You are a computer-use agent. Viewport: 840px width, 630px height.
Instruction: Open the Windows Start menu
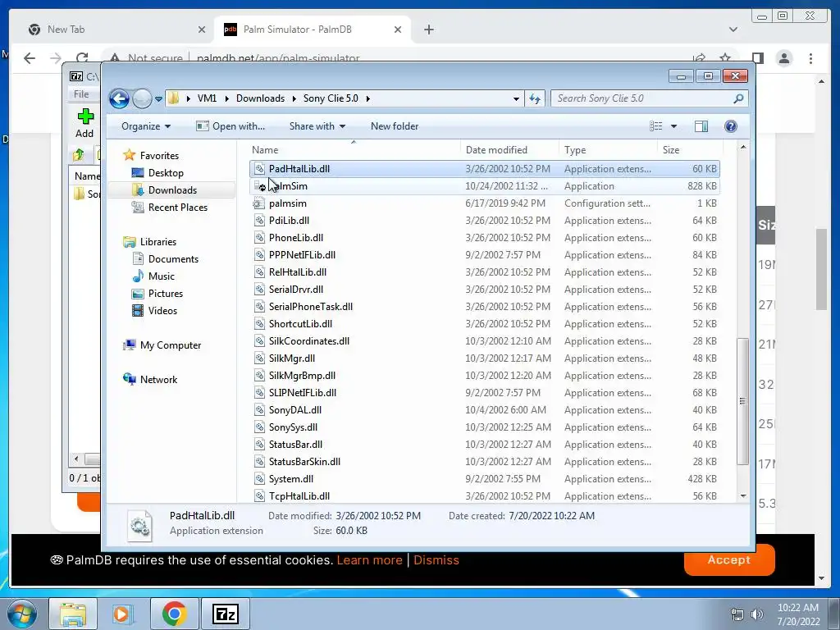22,614
